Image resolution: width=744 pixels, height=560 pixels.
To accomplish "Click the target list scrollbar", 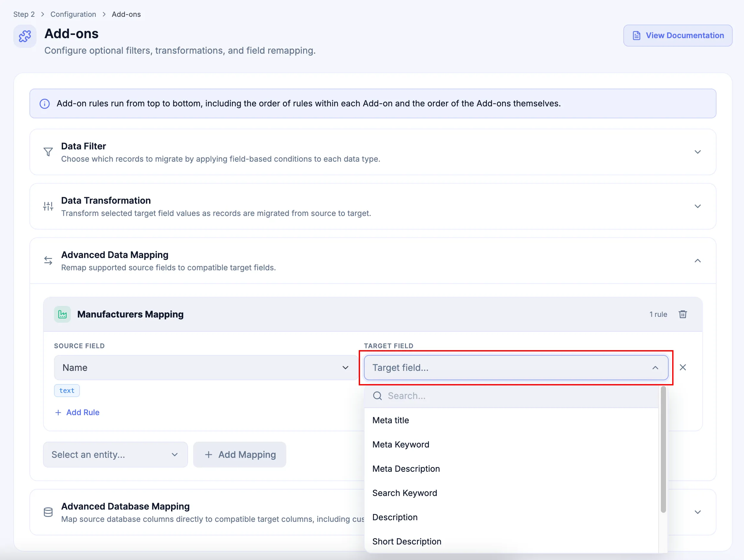I will pos(663,450).
